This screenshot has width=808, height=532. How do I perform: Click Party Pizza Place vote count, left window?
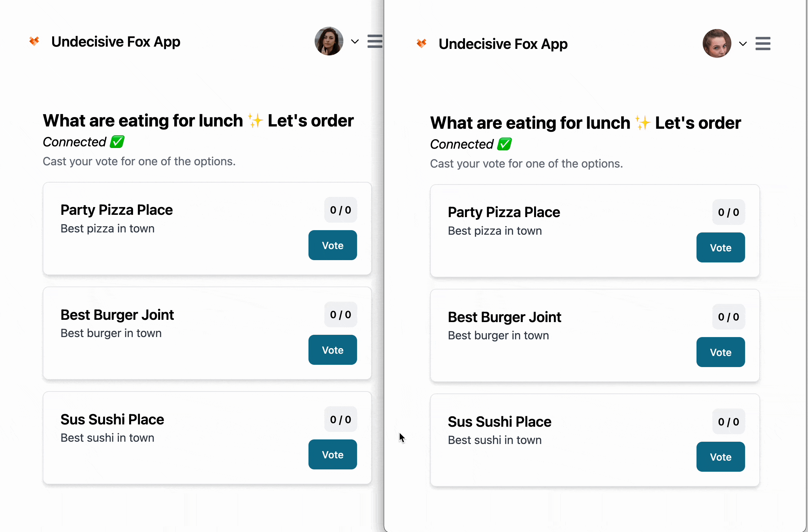point(340,210)
